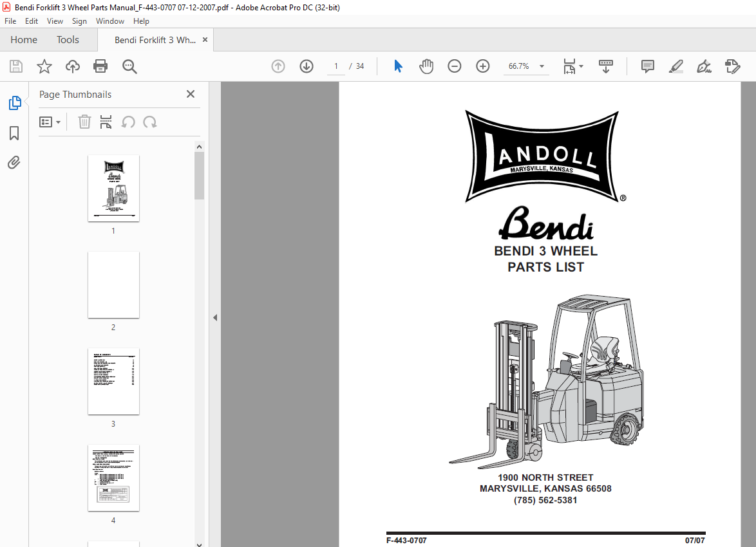Activate the Hand pan tool

click(426, 66)
